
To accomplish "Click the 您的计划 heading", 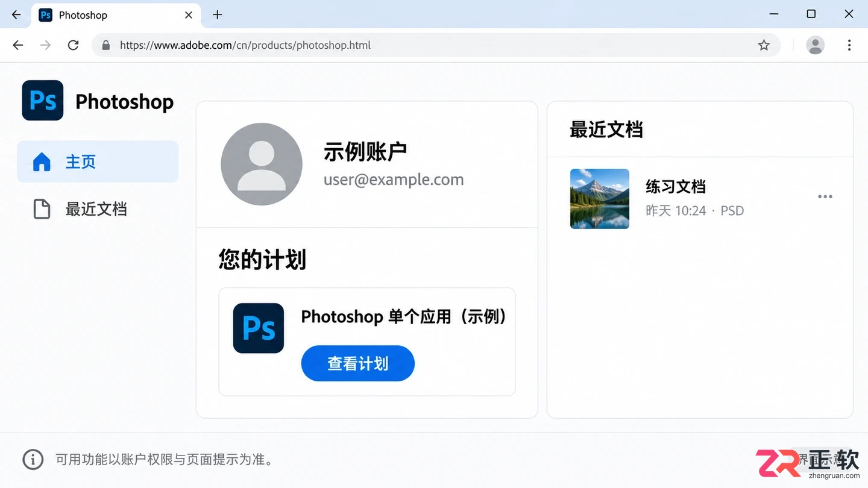I will [262, 260].
